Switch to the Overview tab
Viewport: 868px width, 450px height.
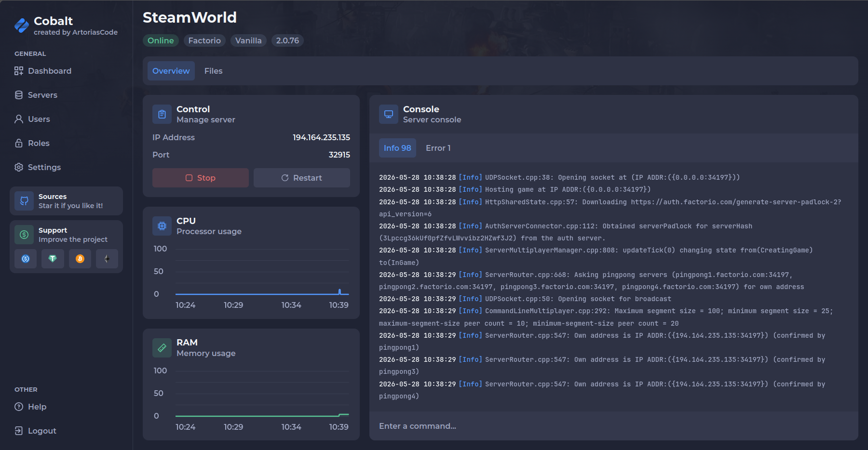(171, 71)
